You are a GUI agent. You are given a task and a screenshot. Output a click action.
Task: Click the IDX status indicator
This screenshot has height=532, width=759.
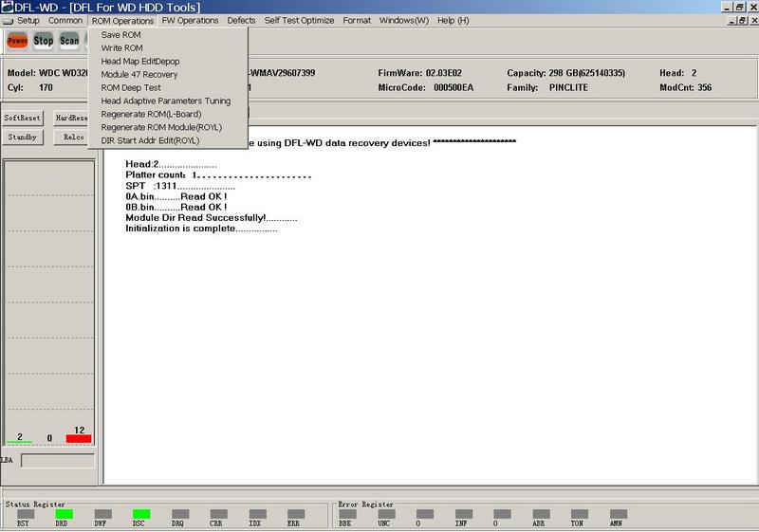(x=257, y=514)
